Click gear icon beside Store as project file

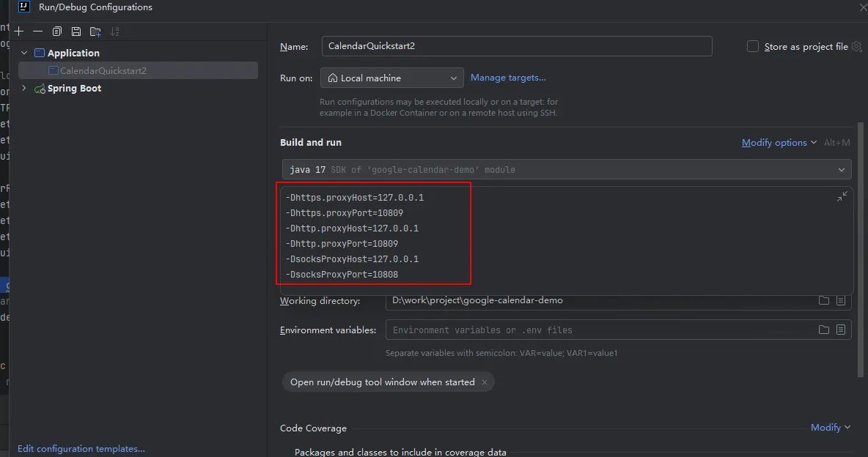[x=856, y=46]
